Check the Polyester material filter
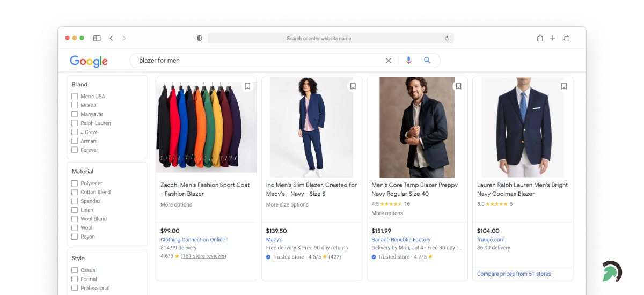 point(75,183)
